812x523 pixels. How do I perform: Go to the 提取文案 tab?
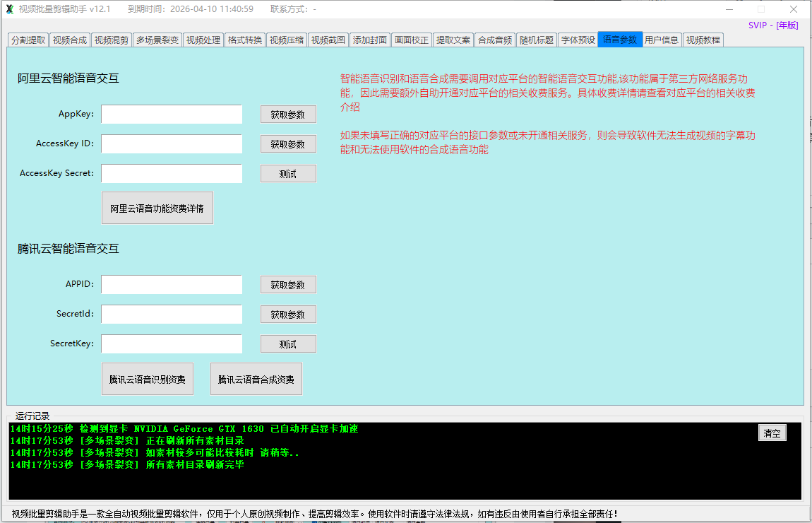pos(453,40)
